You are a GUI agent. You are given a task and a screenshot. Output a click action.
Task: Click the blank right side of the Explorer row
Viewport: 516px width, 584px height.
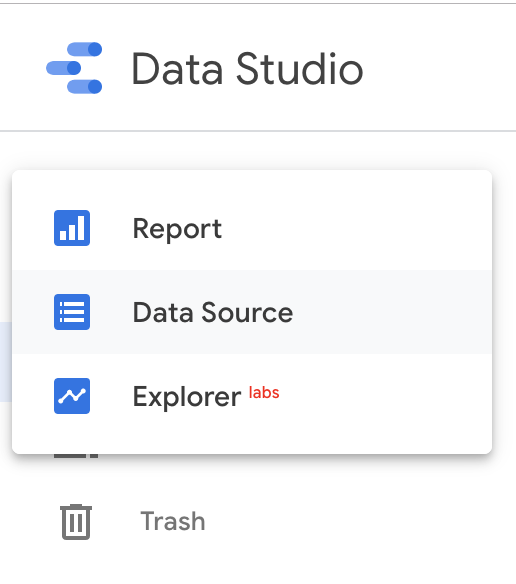tap(387, 396)
